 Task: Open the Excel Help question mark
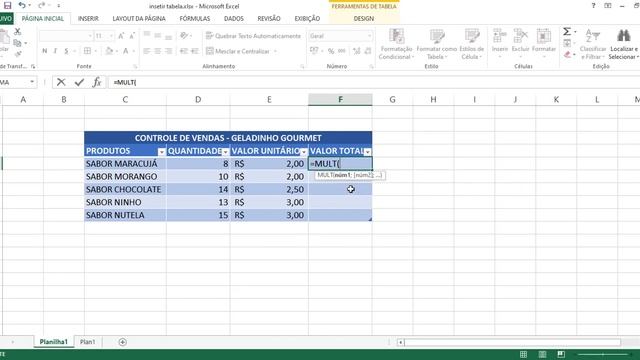[593, 6]
